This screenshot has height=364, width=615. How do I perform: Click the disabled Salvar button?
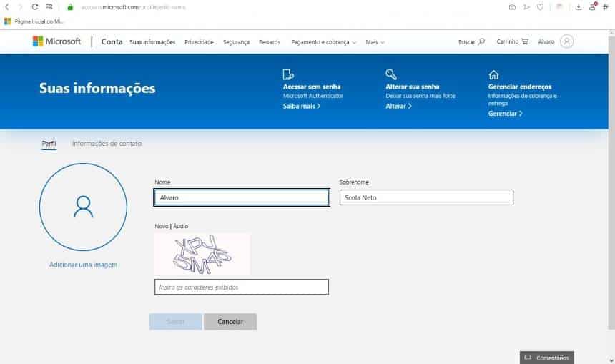(176, 322)
